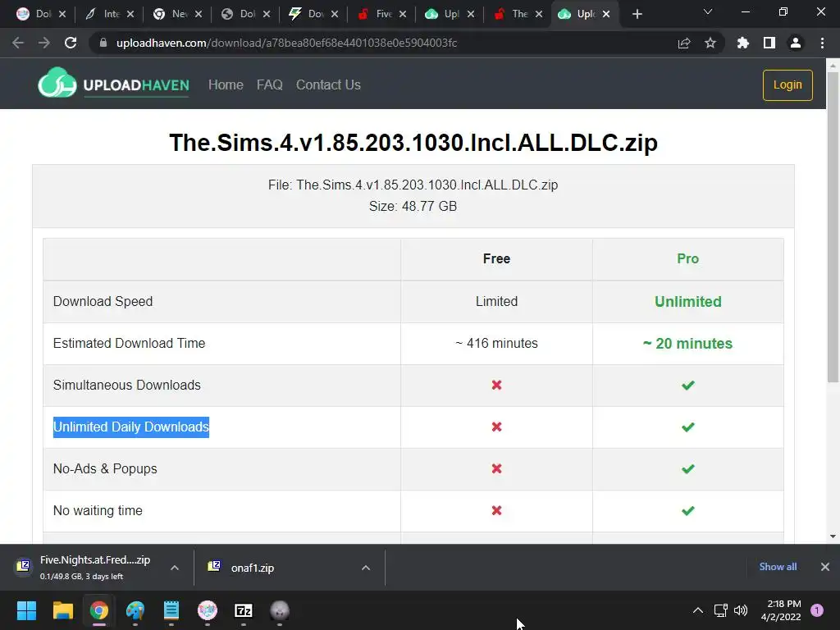Close the downloads bar
The height and width of the screenshot is (630, 840).
click(825, 567)
